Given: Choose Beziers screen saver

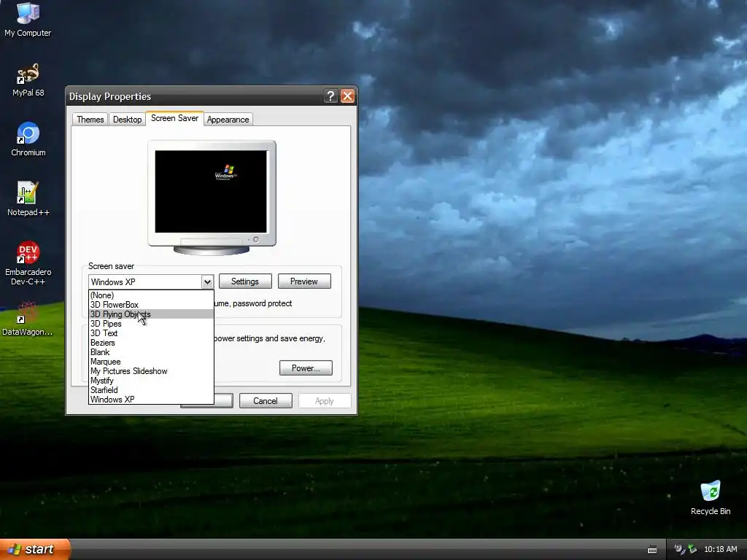Looking at the screenshot, I should 151,343.
